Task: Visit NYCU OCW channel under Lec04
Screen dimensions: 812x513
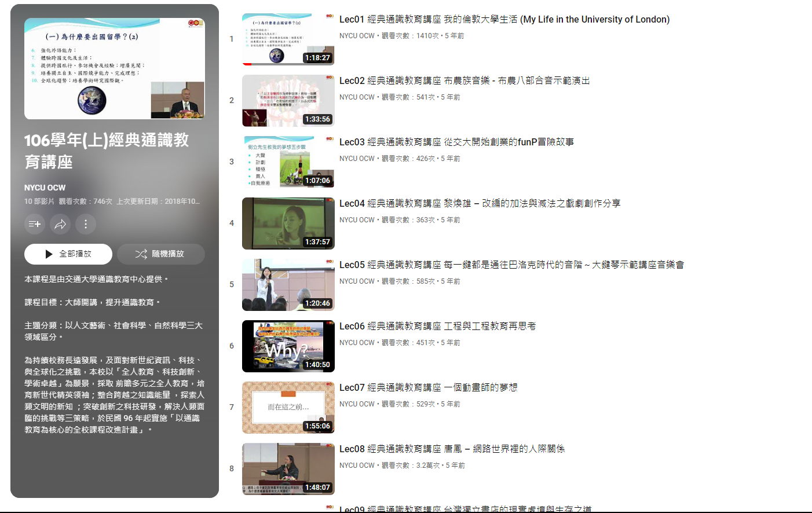Action: click(357, 220)
